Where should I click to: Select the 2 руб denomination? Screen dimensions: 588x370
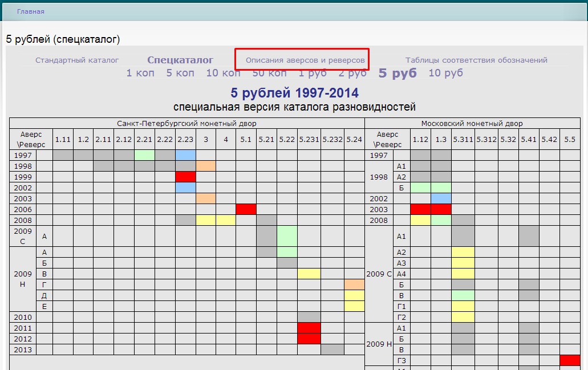pos(352,73)
